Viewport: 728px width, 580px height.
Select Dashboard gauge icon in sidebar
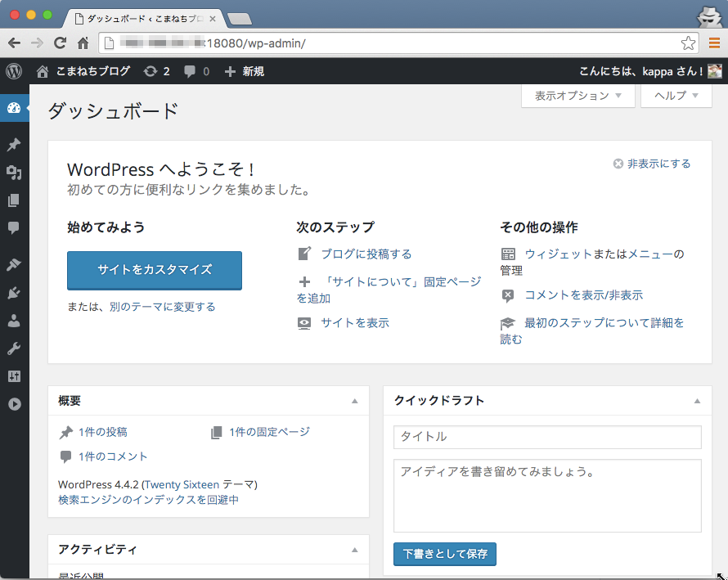point(14,108)
